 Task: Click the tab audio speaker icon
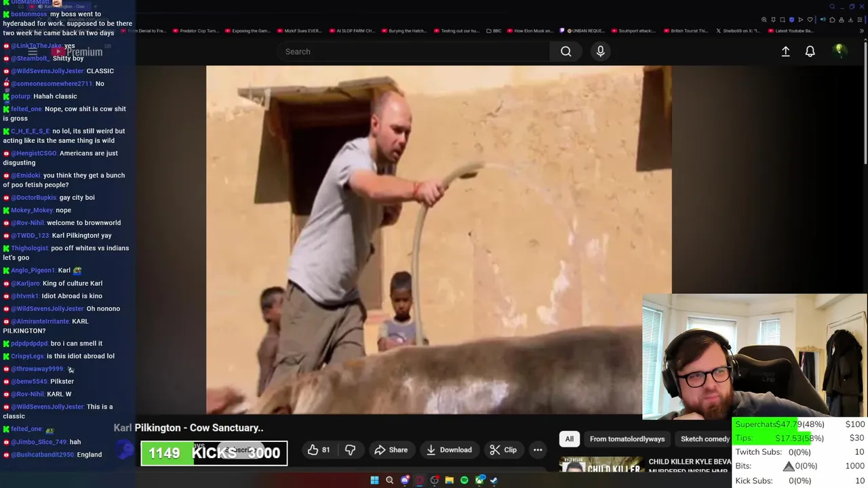coord(823,20)
